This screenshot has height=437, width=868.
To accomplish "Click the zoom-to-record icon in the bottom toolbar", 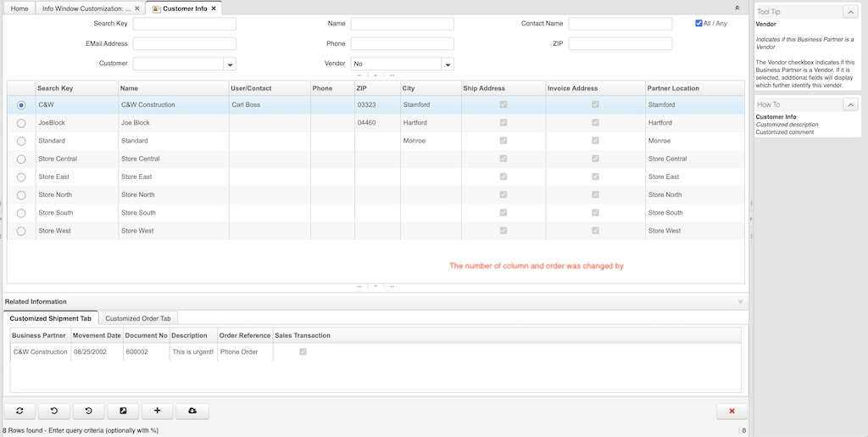I will coord(123,411).
